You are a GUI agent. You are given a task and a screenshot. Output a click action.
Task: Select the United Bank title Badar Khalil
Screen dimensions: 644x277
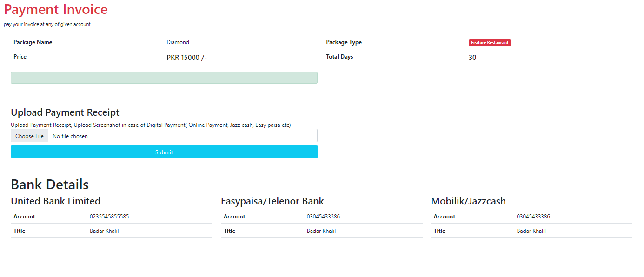point(104,231)
